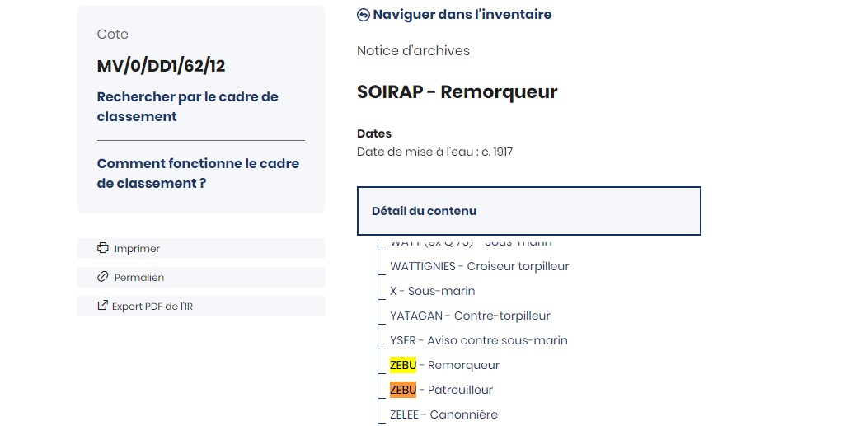Open the yellow-highlighted ZEBU - Remorqueur entry
The height and width of the screenshot is (426, 868).
pyautogui.click(x=444, y=365)
